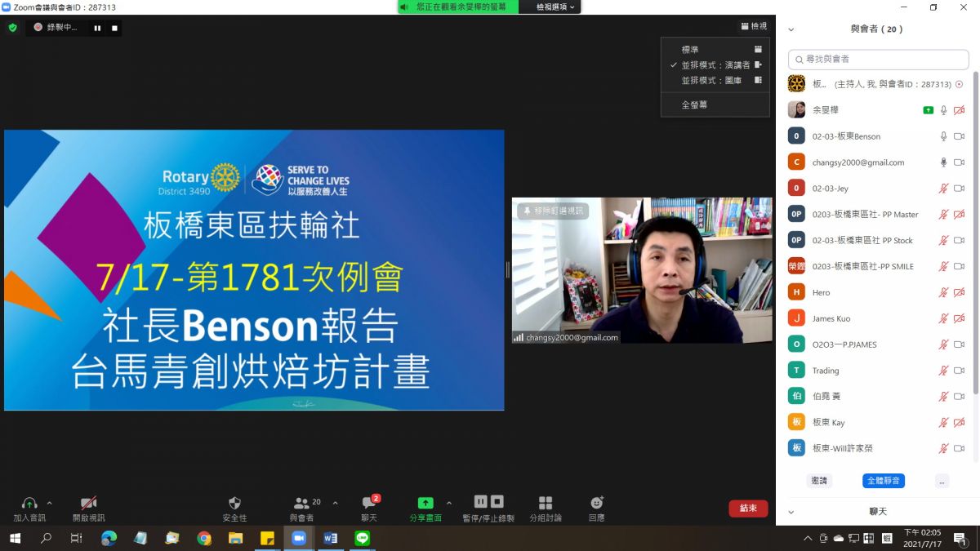The width and height of the screenshot is (980, 551).
Task: Click the green sharing icon beside 余旻樺
Action: [x=928, y=110]
